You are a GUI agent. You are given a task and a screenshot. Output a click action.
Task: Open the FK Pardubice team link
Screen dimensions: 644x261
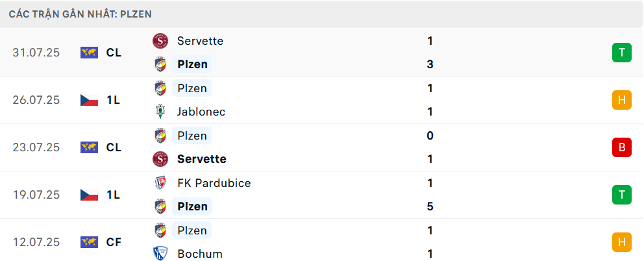click(x=214, y=183)
